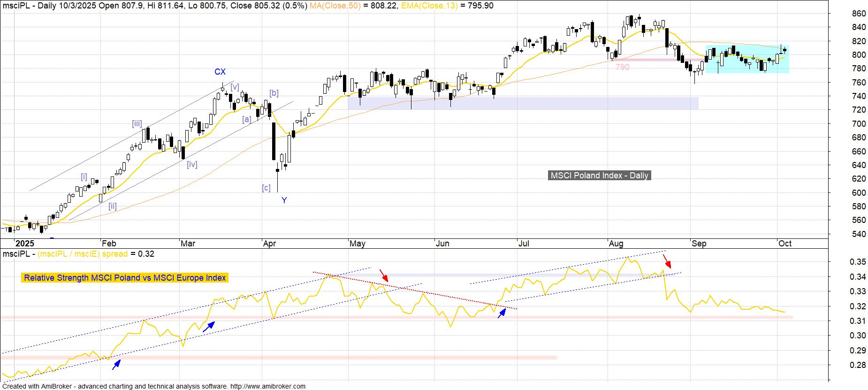Click the red arrow near May in relative strength
This screenshot has height=390, width=868.
(384, 275)
